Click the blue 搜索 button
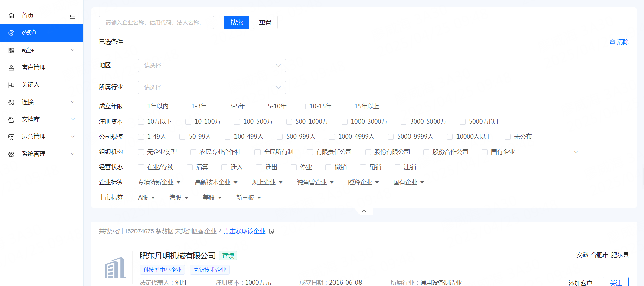Viewport: 644px width, 286px height. click(x=237, y=22)
